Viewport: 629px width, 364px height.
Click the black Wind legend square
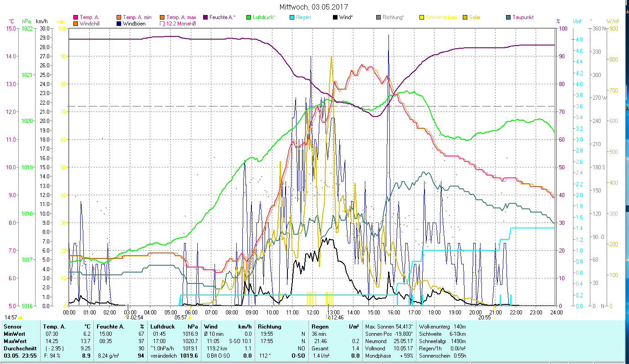tap(336, 18)
